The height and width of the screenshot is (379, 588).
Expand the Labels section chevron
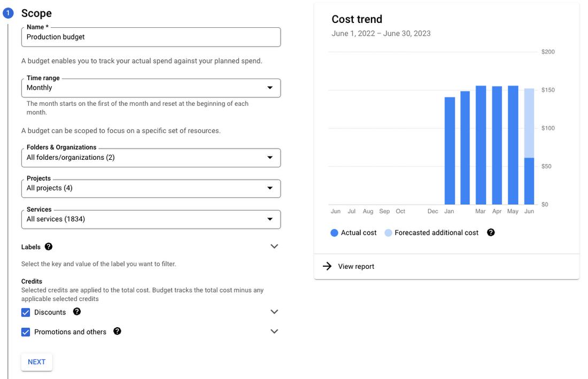(274, 246)
